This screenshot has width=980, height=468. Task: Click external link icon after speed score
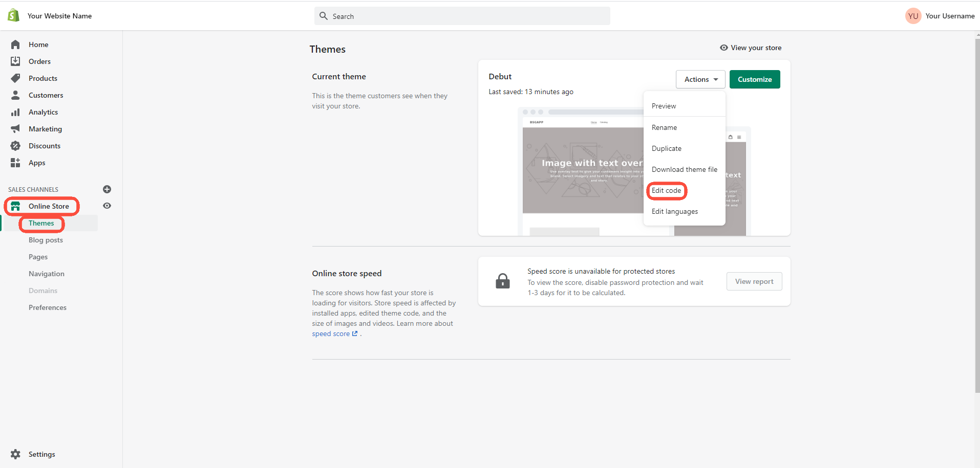click(x=355, y=333)
